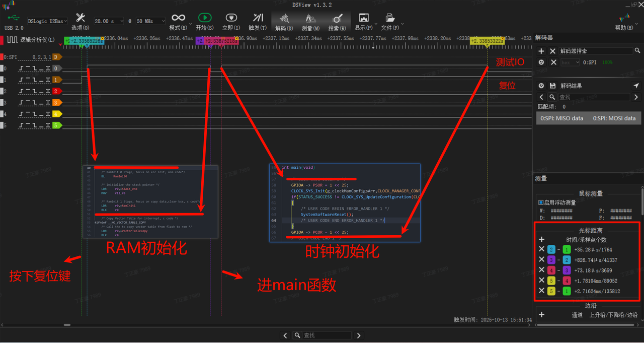644x343 pixels.
Task: Click the 立即 (Instant) capture icon
Action: [231, 18]
